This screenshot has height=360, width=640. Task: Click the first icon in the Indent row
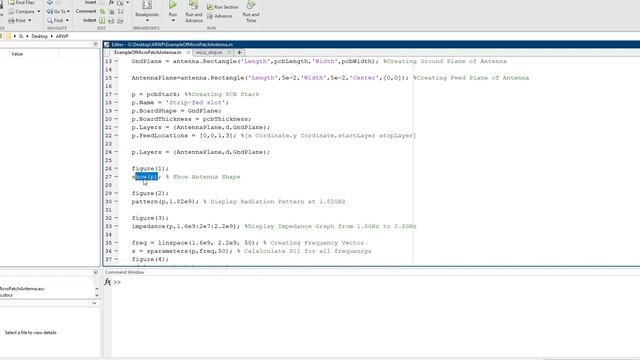point(102,20)
